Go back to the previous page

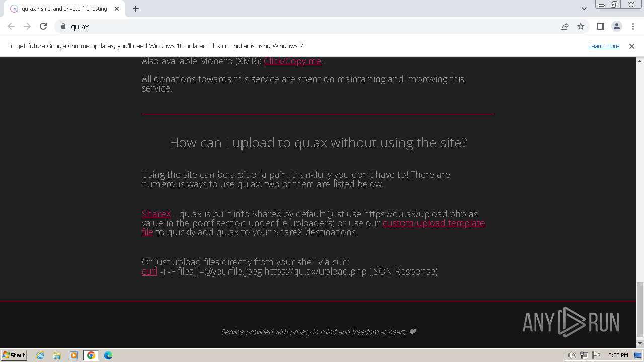point(11,26)
